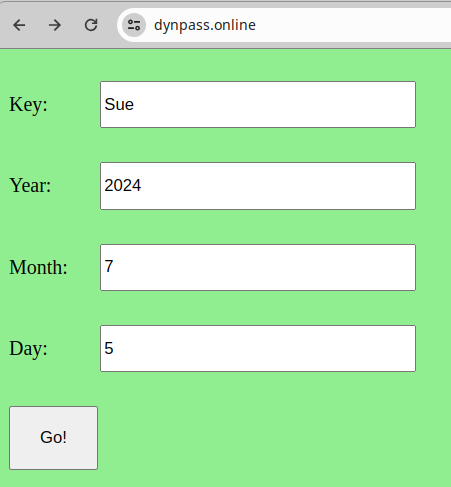Place cursor on the "2024" value
451x487 pixels.
click(x=123, y=185)
